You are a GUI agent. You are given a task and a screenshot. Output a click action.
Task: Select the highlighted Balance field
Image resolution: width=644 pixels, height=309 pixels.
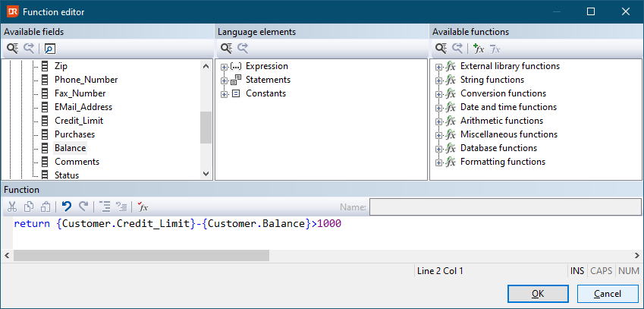click(71, 148)
